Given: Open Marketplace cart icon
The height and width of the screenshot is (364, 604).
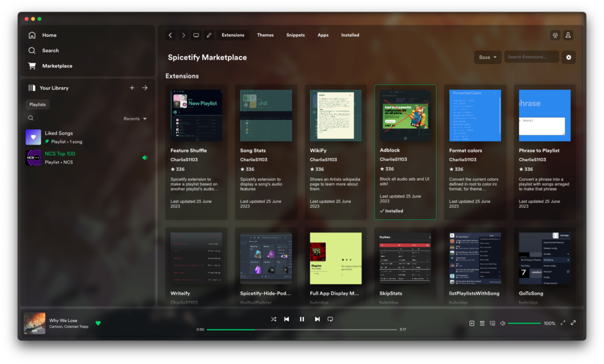Looking at the screenshot, I should (x=32, y=66).
